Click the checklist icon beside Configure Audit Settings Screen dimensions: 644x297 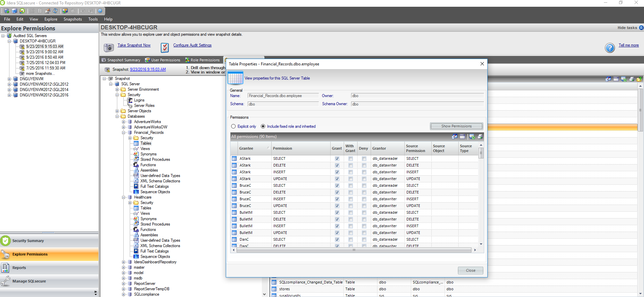pos(164,48)
